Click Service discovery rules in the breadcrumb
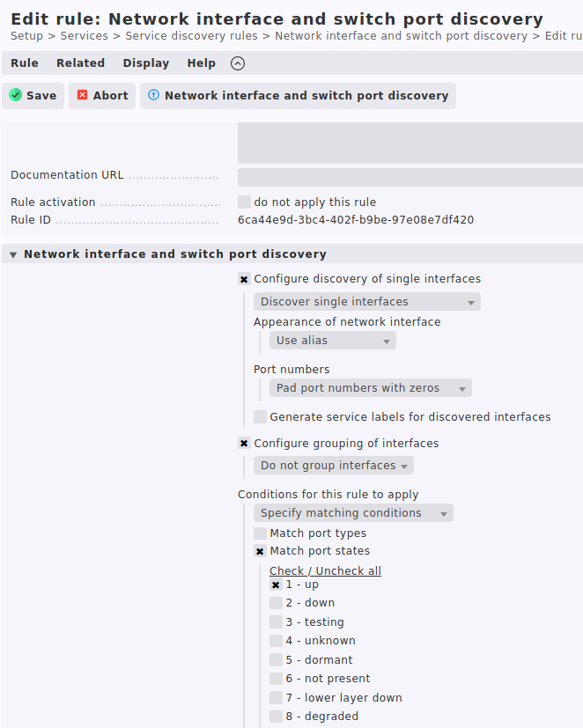Screen dimensions: 583x728 tap(191, 36)
